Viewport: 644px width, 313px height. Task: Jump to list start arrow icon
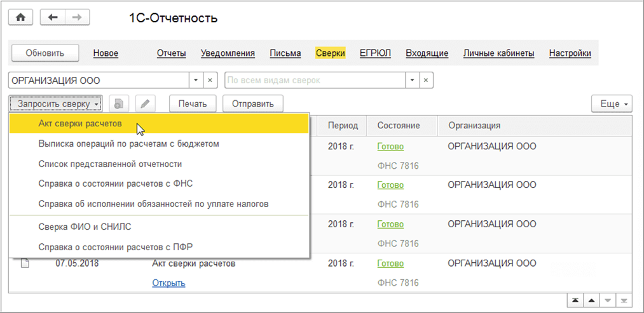pos(575,301)
